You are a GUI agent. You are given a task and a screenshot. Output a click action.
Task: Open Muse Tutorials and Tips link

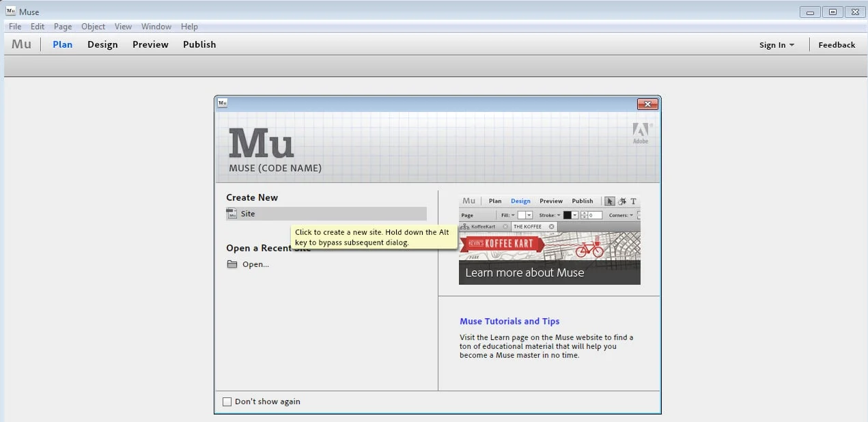click(509, 321)
